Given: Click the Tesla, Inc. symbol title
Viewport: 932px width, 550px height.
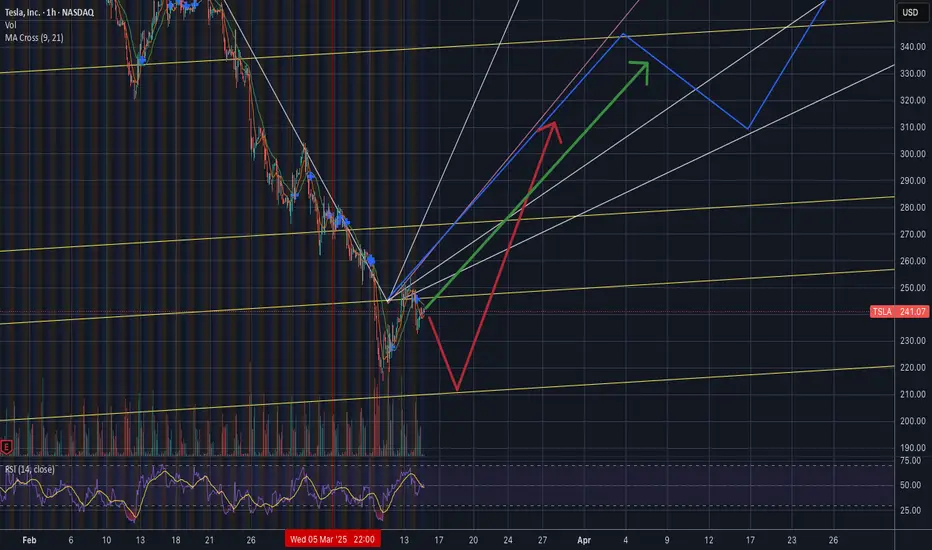Looking at the screenshot, I should 49,12.
